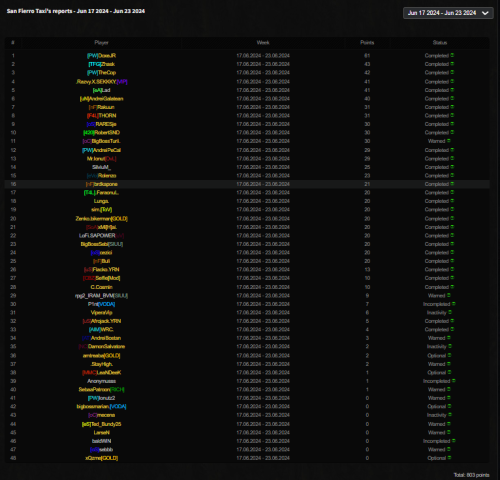Image resolution: width=500 pixels, height=480 pixels.
Task: Click the Week column header
Action: (263, 43)
